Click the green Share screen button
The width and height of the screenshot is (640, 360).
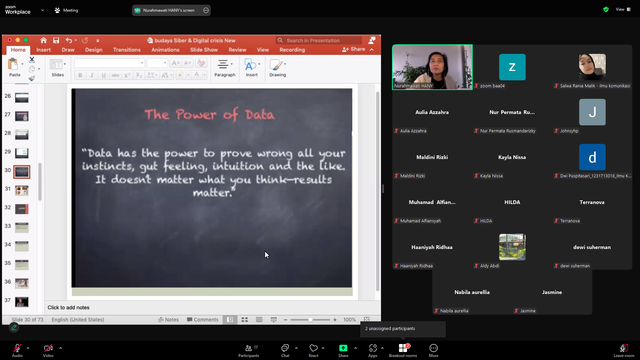click(x=343, y=348)
